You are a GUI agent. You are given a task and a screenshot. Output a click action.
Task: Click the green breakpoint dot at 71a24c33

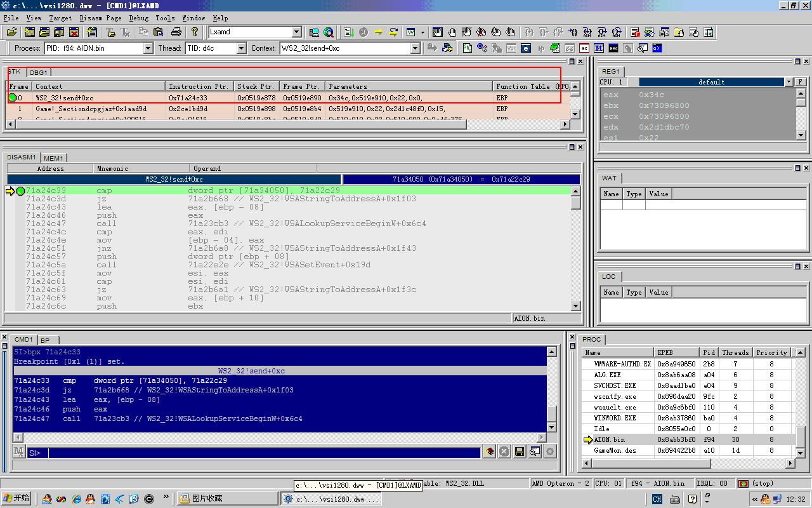[x=20, y=190]
